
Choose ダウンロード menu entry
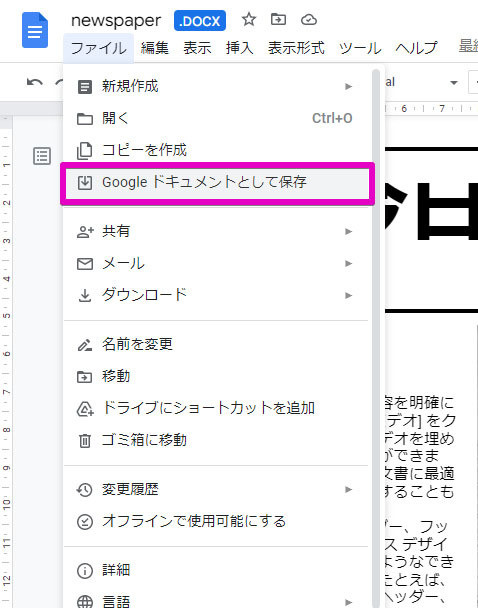pos(216,295)
